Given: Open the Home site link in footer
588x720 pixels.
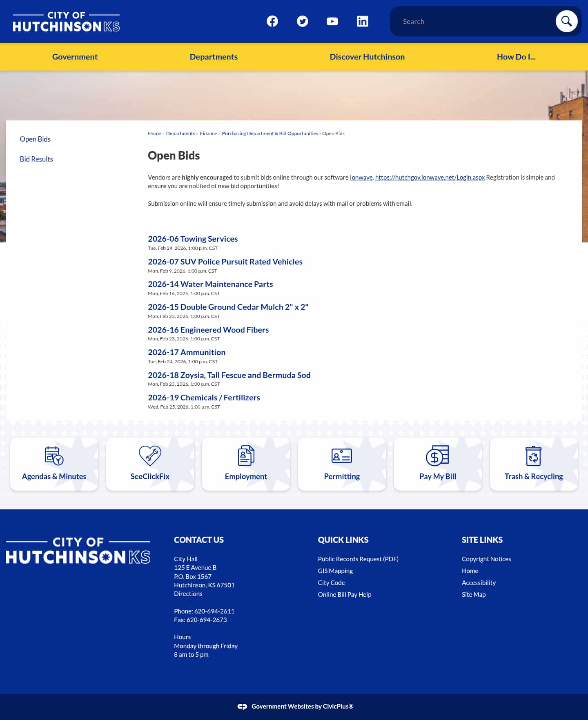Looking at the screenshot, I should pos(470,571).
